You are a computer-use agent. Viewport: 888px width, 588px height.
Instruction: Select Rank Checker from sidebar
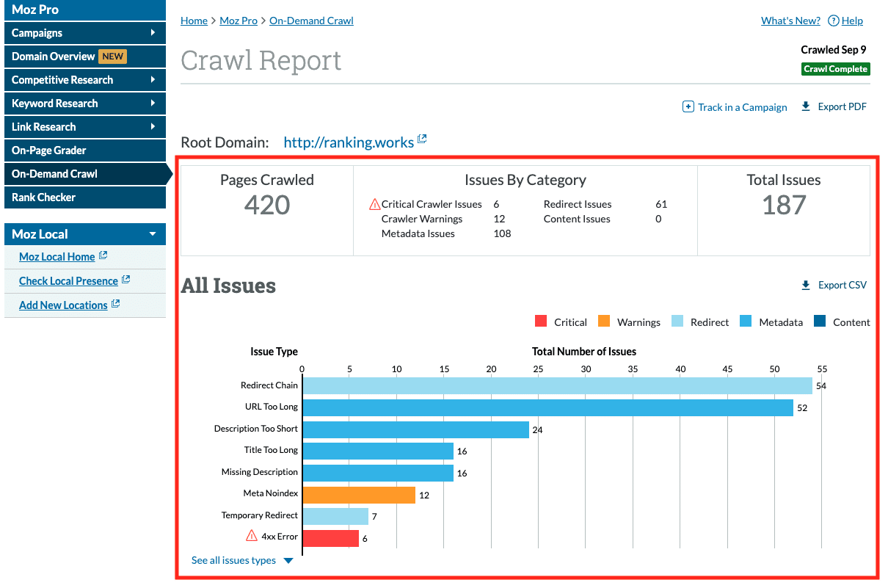pos(44,197)
